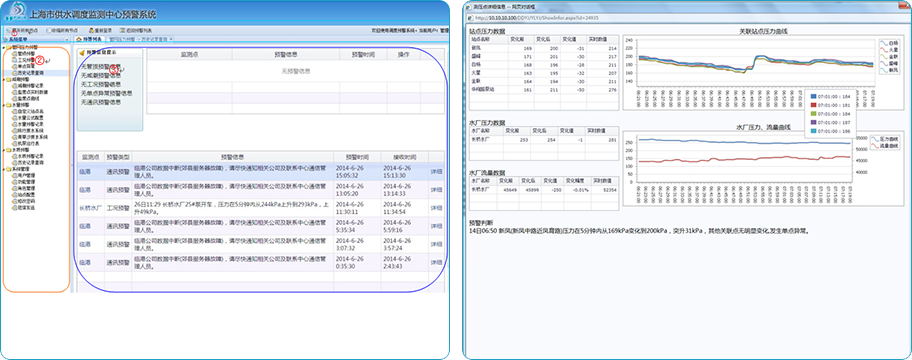912x360 pixels.
Task: Click the 返回预警列表 toolbar button
Action: pyautogui.click(x=136, y=30)
